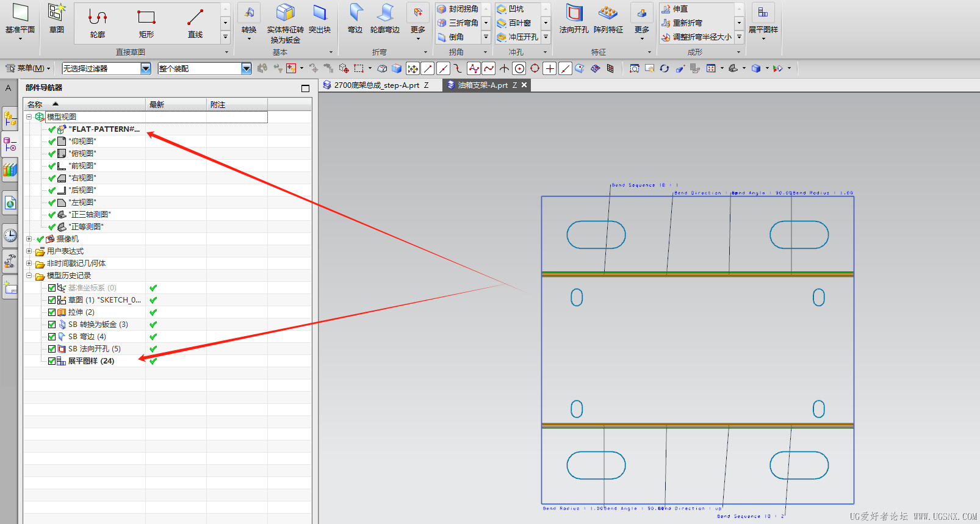Image resolution: width=980 pixels, height=524 pixels.
Task: Select the 轮廓弯边 (Contour Flange) tool
Action: 385,19
